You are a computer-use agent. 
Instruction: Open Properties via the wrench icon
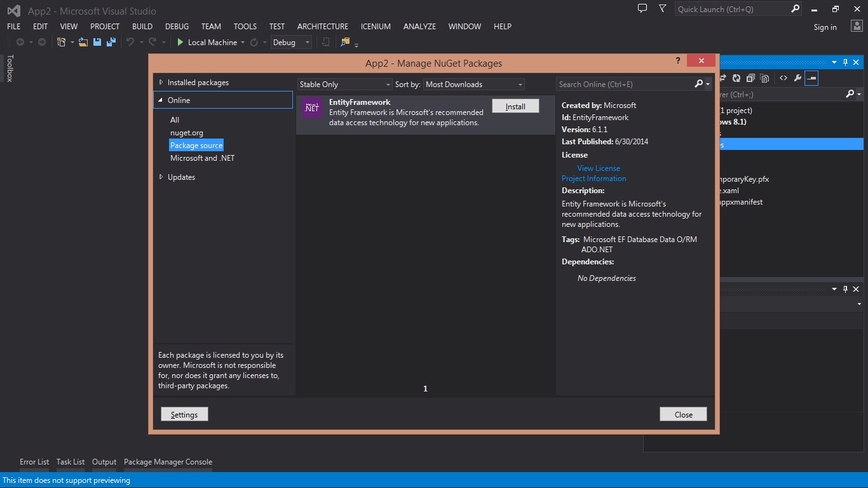click(797, 78)
